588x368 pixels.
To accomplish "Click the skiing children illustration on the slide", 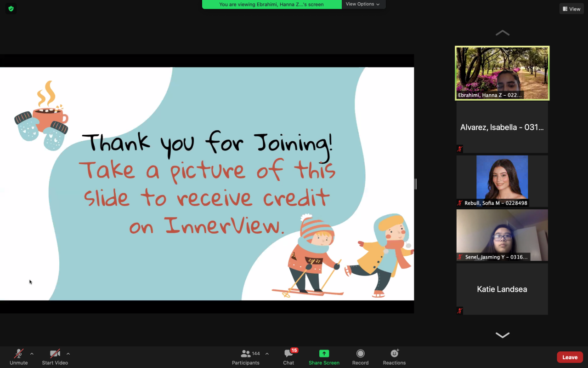I will click(342, 255).
